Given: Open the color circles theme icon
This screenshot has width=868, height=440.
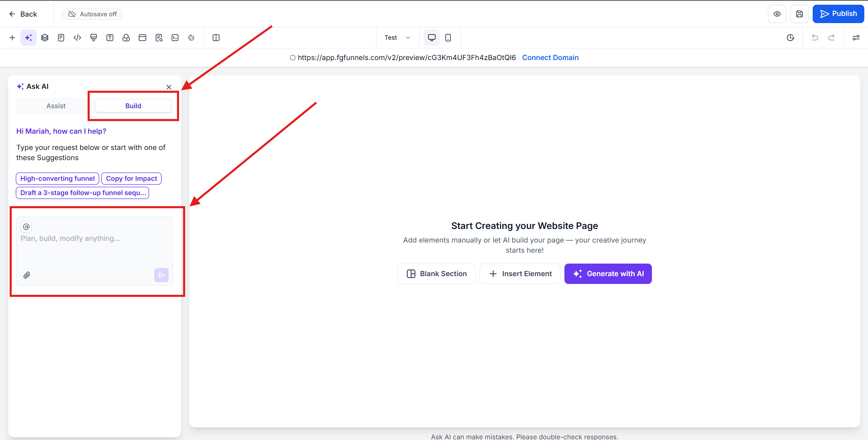Looking at the screenshot, I should [126, 38].
